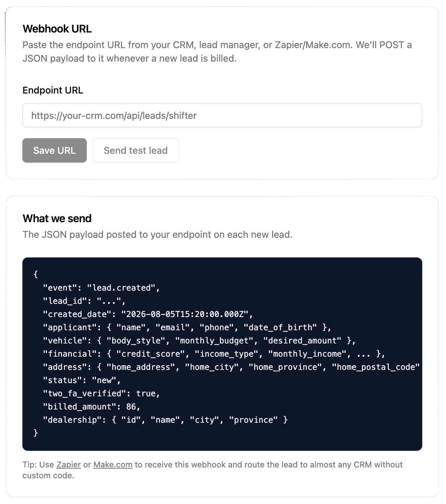Viewport: 446px width, 504px height.
Task: Click the "address" line in payload
Action: point(231,367)
